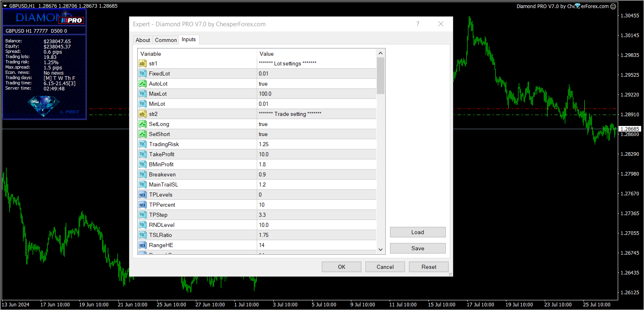
Task: Click the scroll up arrow of inputs list
Action: click(380, 53)
